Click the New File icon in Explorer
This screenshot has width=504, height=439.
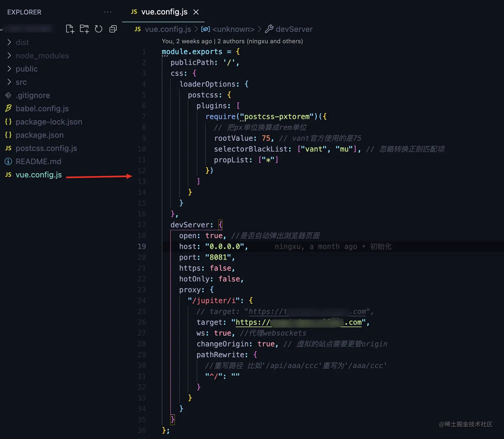(70, 29)
